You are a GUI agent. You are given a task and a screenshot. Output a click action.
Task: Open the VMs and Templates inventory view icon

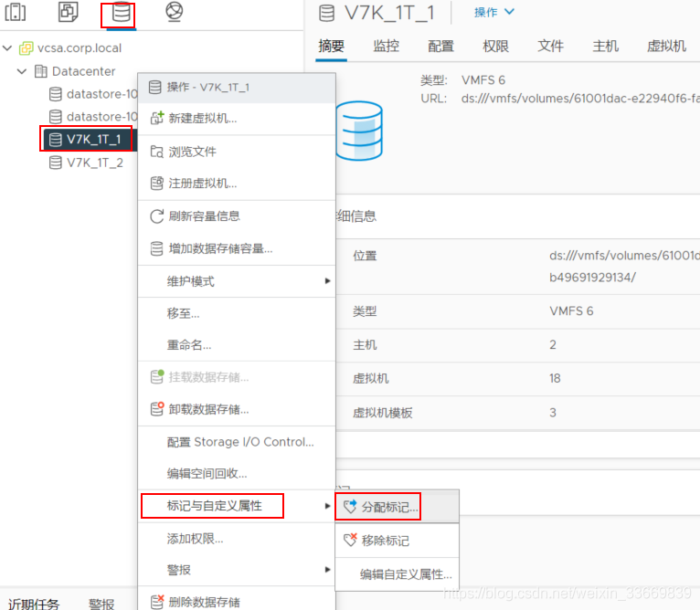point(69,11)
